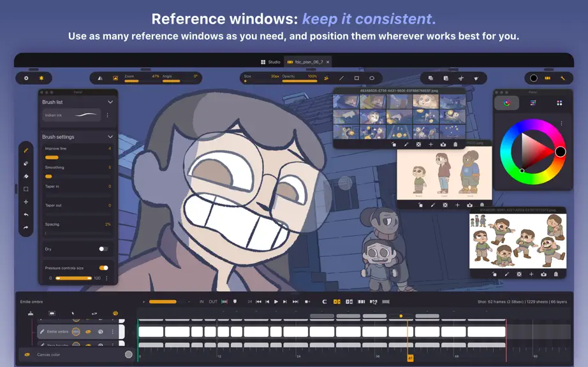This screenshot has width=588, height=367.
Task: Click the Zoom slider in top toolbar
Action: (142, 81)
